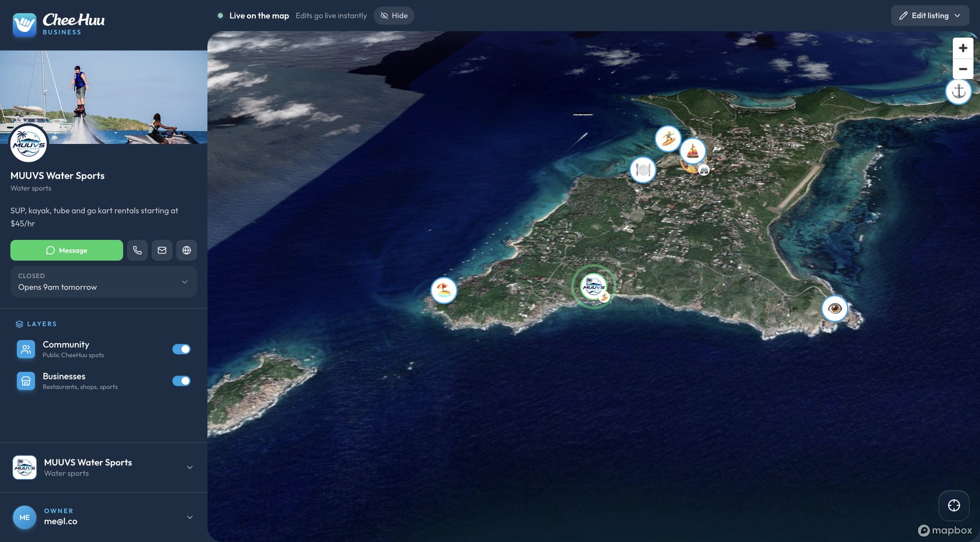Toggle the Businesses layer switch

181,381
